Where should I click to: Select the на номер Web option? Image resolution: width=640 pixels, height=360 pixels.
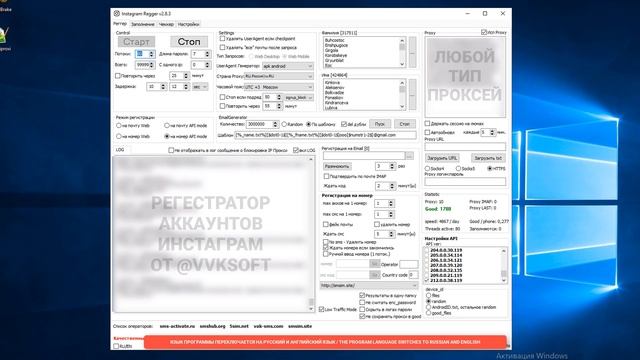click(119, 136)
